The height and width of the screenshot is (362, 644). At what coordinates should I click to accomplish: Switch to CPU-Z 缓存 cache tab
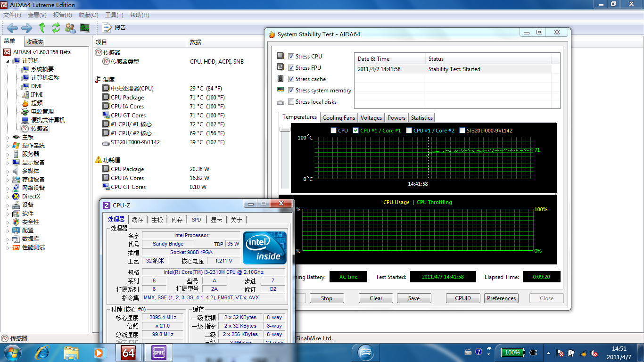137,220
